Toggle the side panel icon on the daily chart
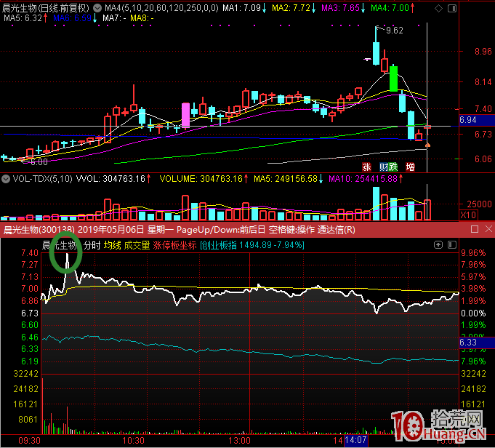Screen dimensions: 495x448 tap(452, 9)
